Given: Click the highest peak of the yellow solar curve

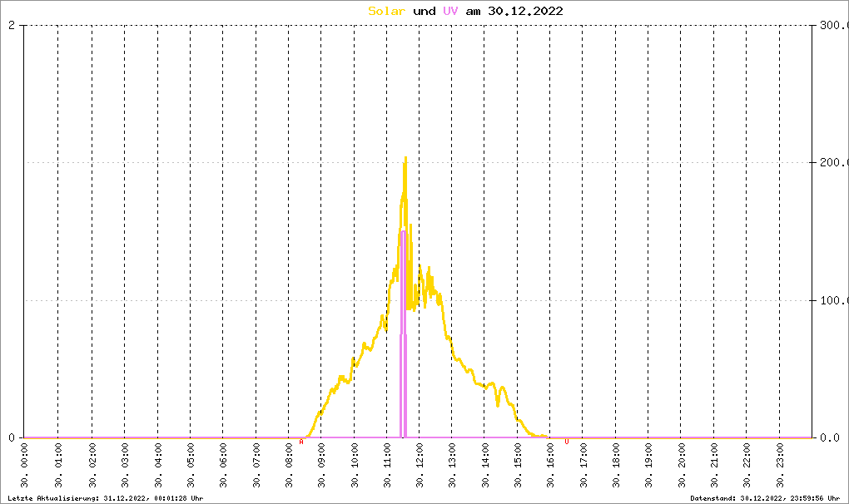Looking at the screenshot, I should (405, 158).
